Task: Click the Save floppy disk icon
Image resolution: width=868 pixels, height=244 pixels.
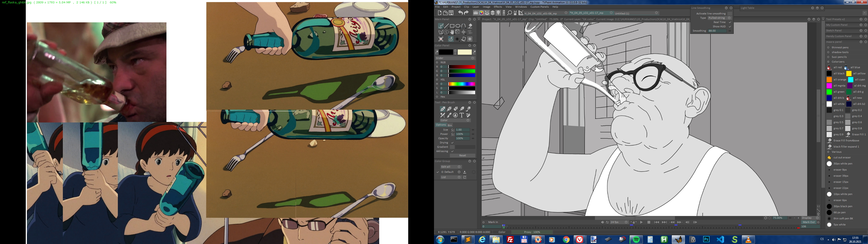Action: (x=451, y=13)
